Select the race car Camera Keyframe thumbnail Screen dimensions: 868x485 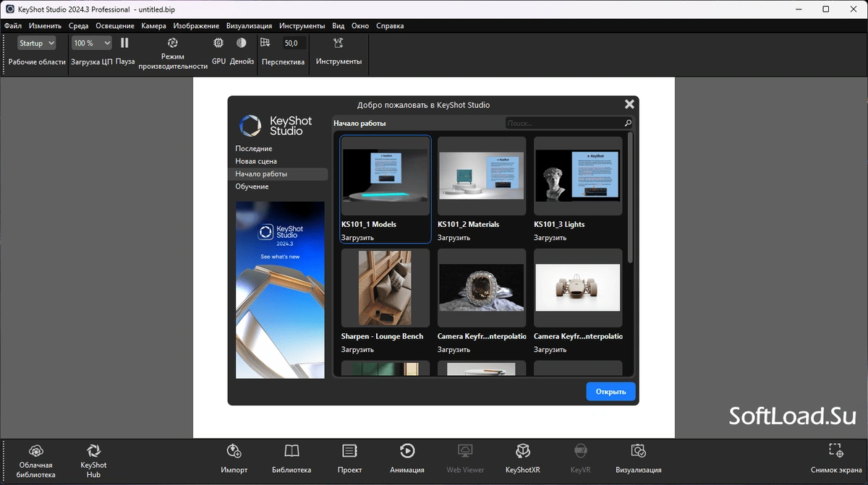(578, 288)
